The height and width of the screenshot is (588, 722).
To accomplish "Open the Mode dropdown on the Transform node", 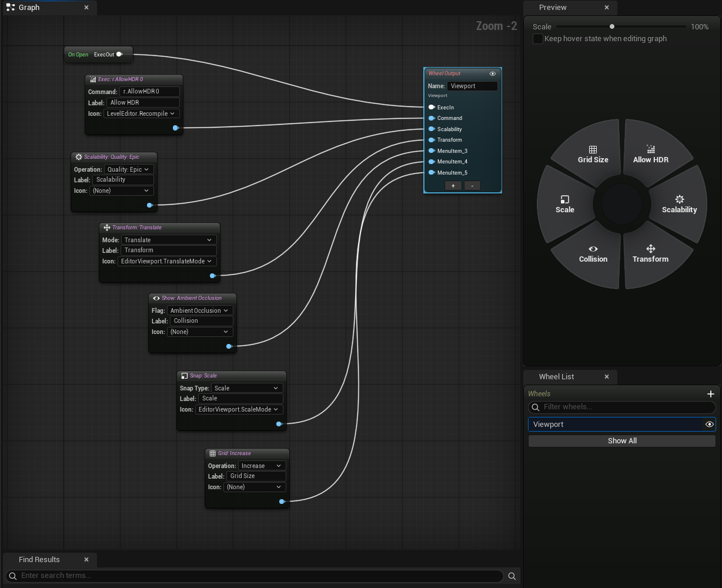I will (x=169, y=239).
